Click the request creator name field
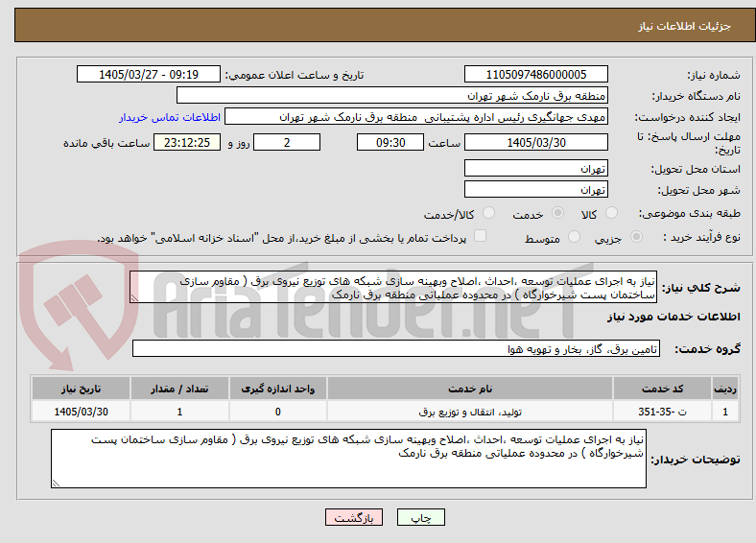Image resolution: width=756 pixels, height=543 pixels. click(416, 117)
